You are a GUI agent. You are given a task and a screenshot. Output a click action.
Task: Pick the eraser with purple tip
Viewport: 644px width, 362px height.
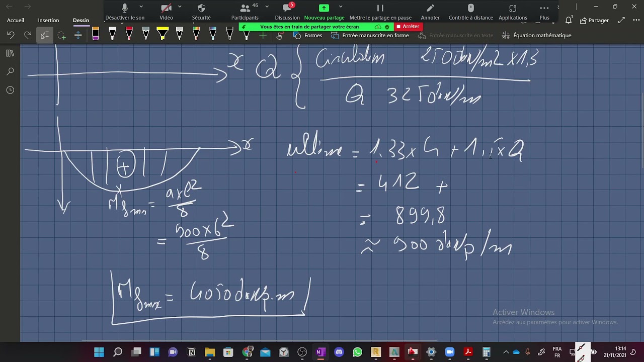tap(96, 34)
